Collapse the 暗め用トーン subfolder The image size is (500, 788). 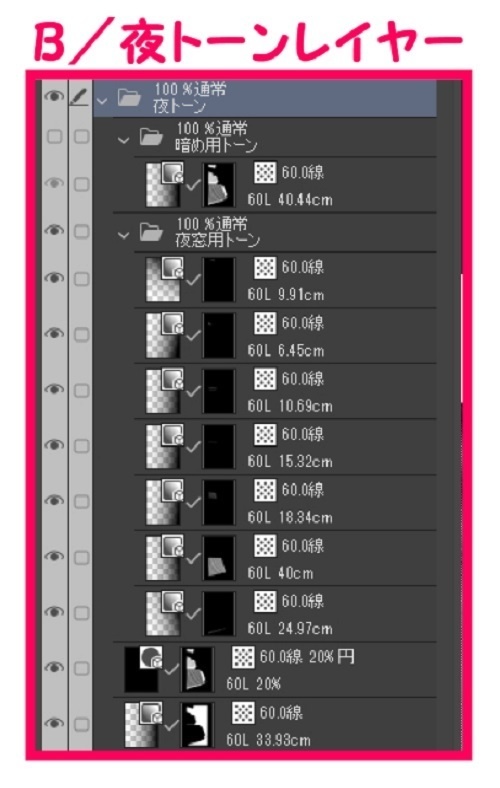click(123, 141)
